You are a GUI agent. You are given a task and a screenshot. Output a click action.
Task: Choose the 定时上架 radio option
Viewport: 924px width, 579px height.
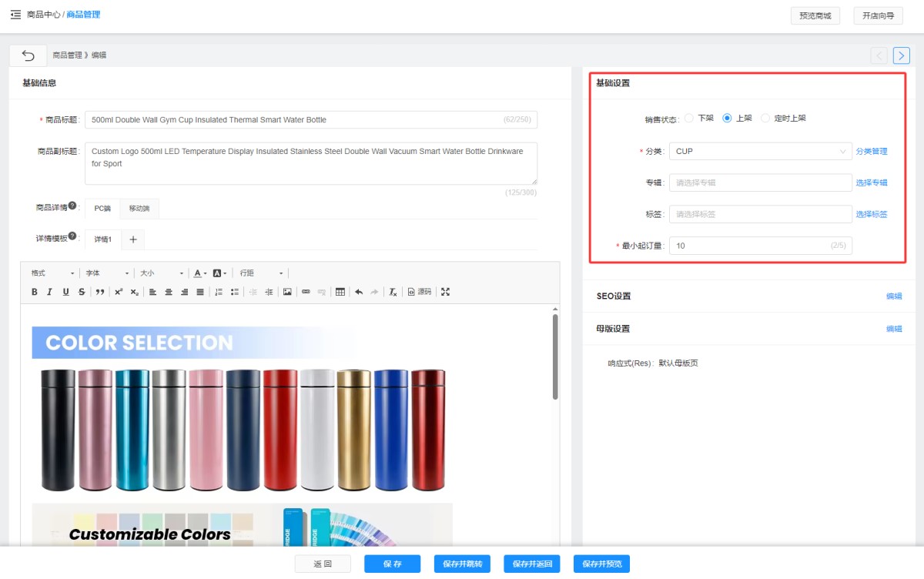point(765,119)
